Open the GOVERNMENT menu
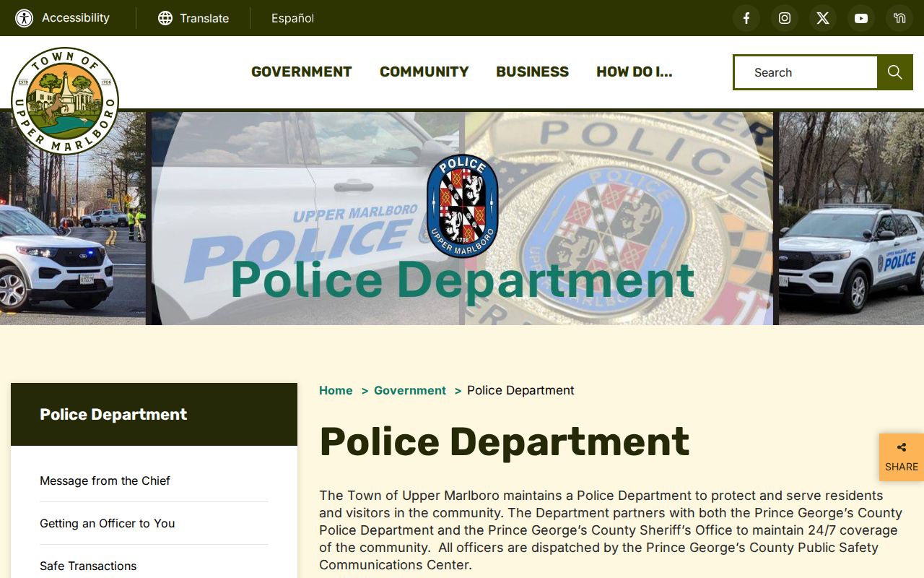Image resolution: width=924 pixels, height=578 pixels. point(302,72)
